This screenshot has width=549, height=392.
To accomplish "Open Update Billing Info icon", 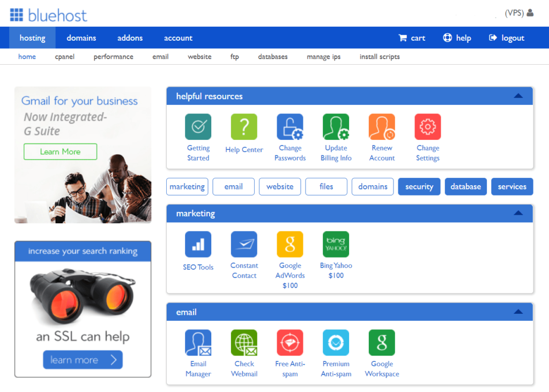I will [336, 126].
